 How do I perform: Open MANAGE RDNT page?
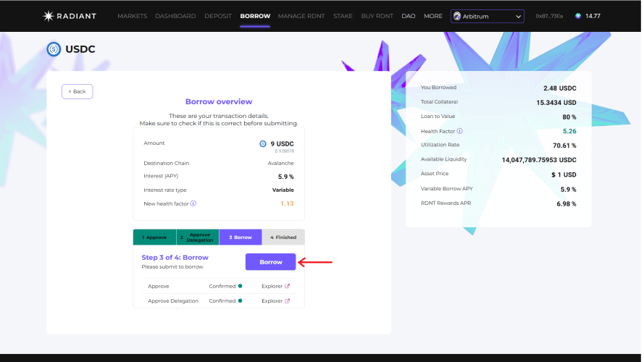click(x=301, y=16)
